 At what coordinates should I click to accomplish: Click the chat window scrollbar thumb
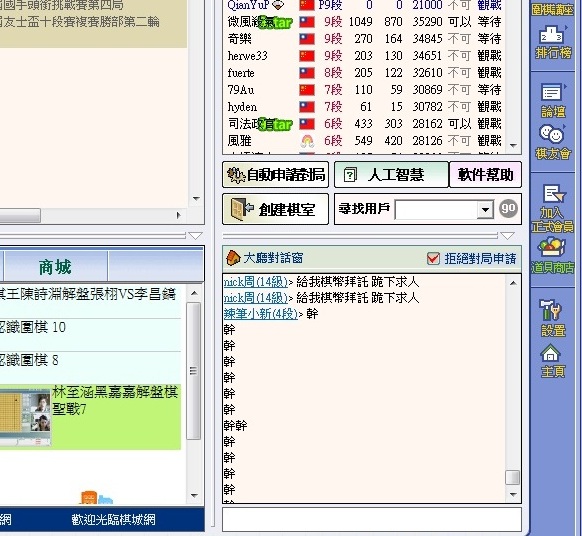tap(513, 477)
